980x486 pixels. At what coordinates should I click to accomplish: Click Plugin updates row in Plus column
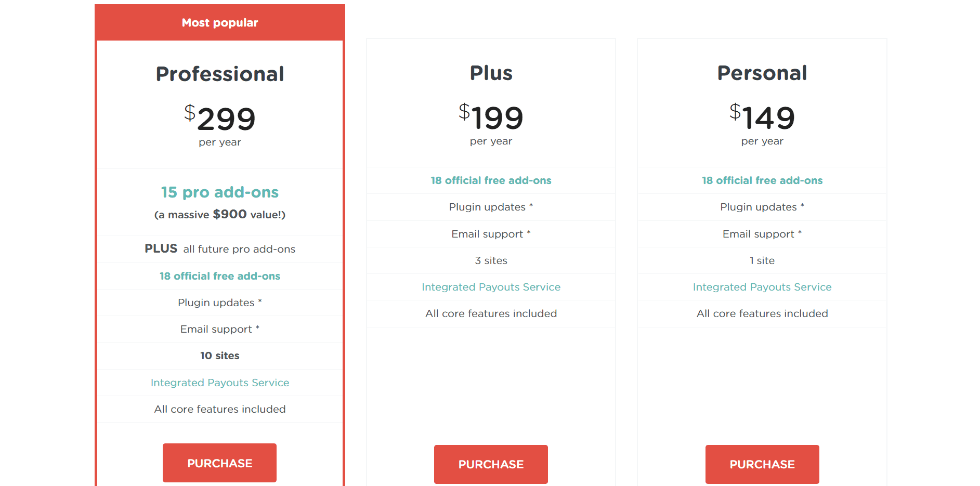(490, 207)
